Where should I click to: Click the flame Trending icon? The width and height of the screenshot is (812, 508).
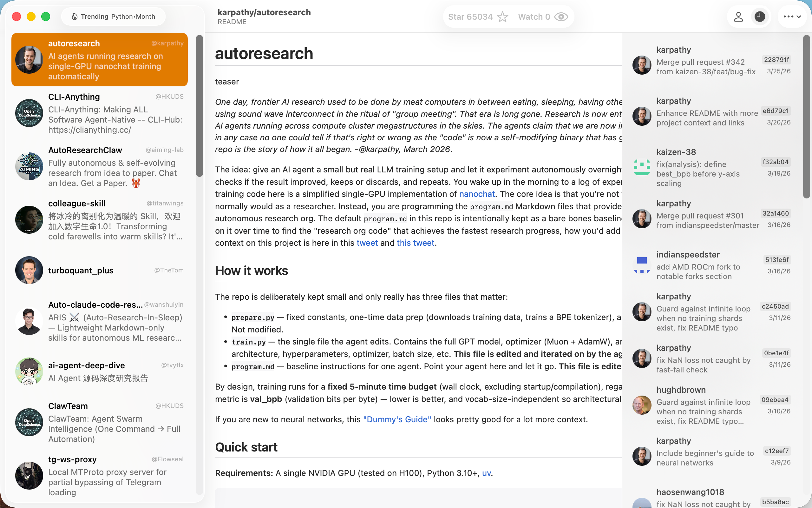(75, 17)
